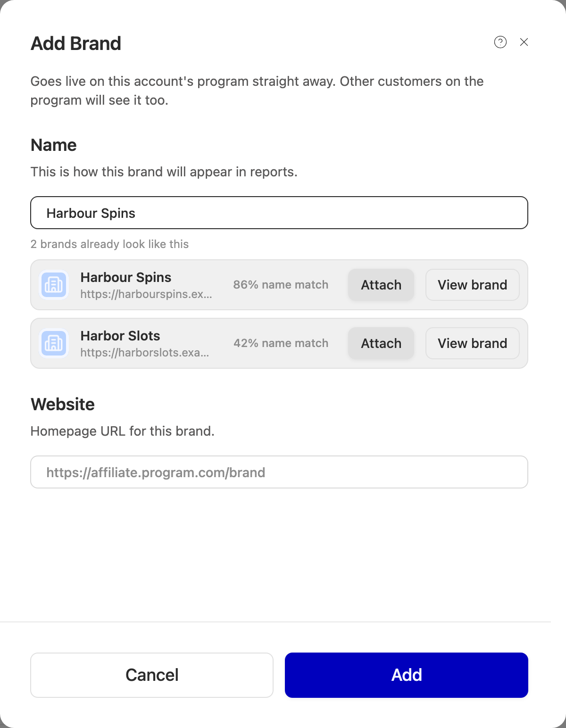The image size is (566, 728).
Task: Click the Website section heading
Action: tap(63, 405)
